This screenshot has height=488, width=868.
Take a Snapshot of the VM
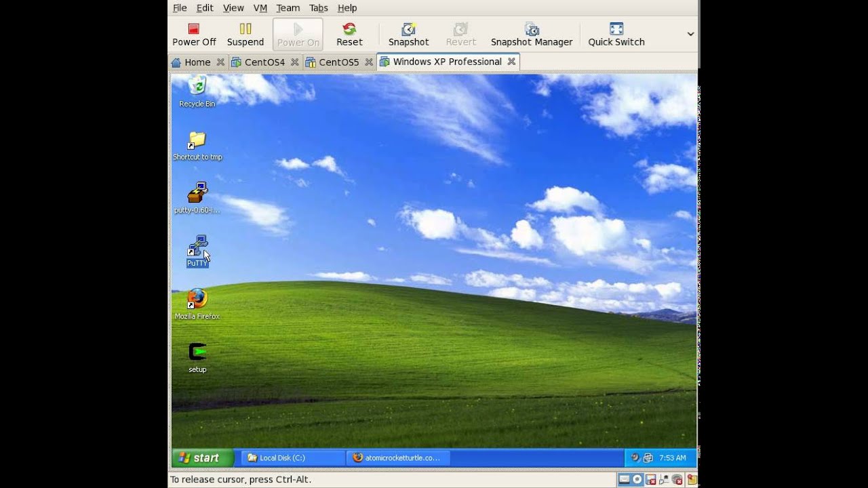pos(408,35)
